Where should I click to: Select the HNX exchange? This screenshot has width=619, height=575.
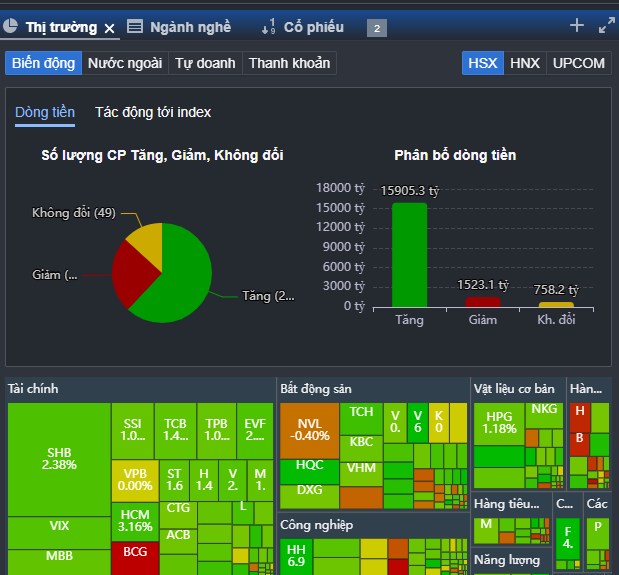524,63
